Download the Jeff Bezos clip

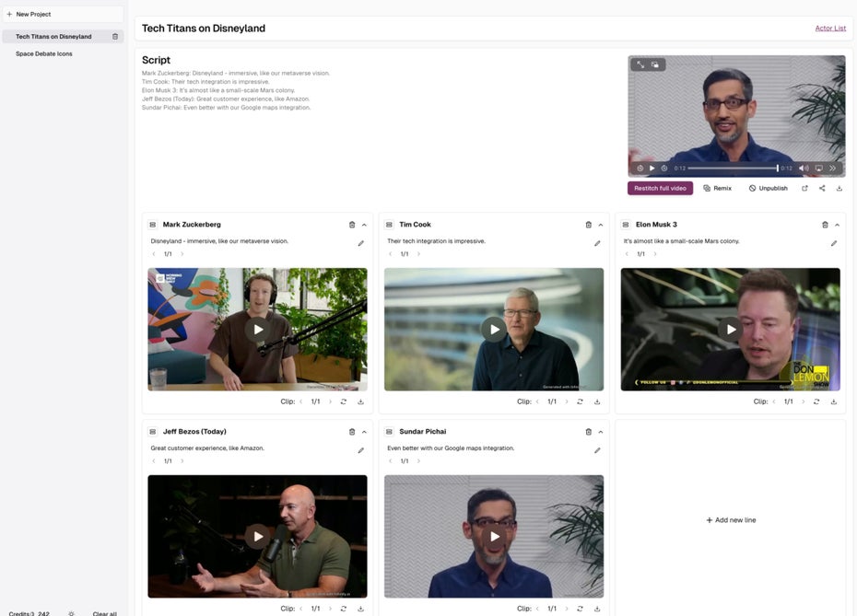[360, 609]
